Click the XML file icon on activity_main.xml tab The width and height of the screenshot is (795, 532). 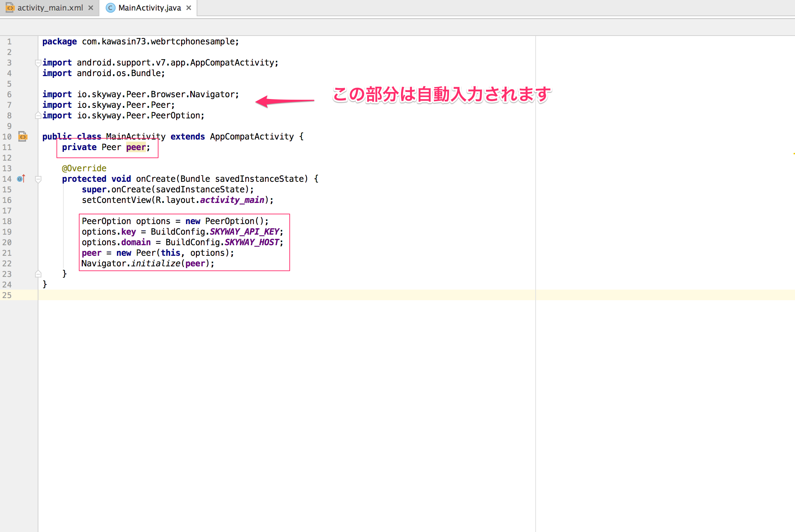click(x=10, y=7)
